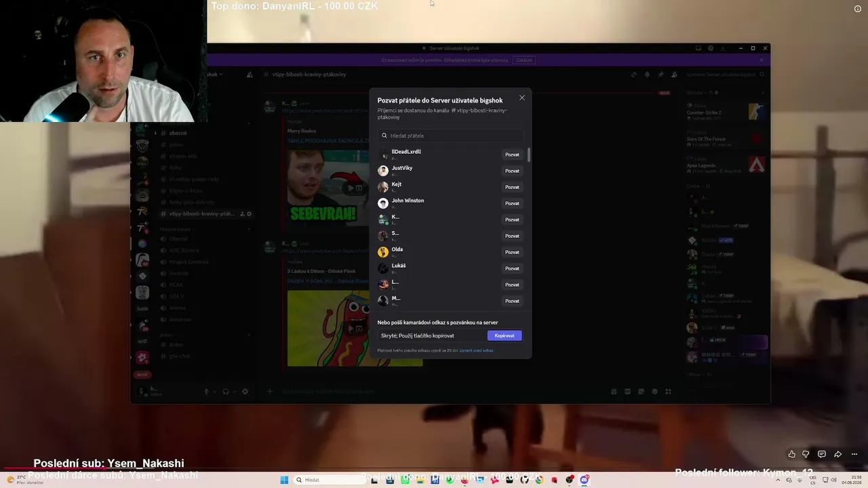Open the Counter-Strike 2 activity card
This screenshot has width=868, height=488.
(x=726, y=112)
